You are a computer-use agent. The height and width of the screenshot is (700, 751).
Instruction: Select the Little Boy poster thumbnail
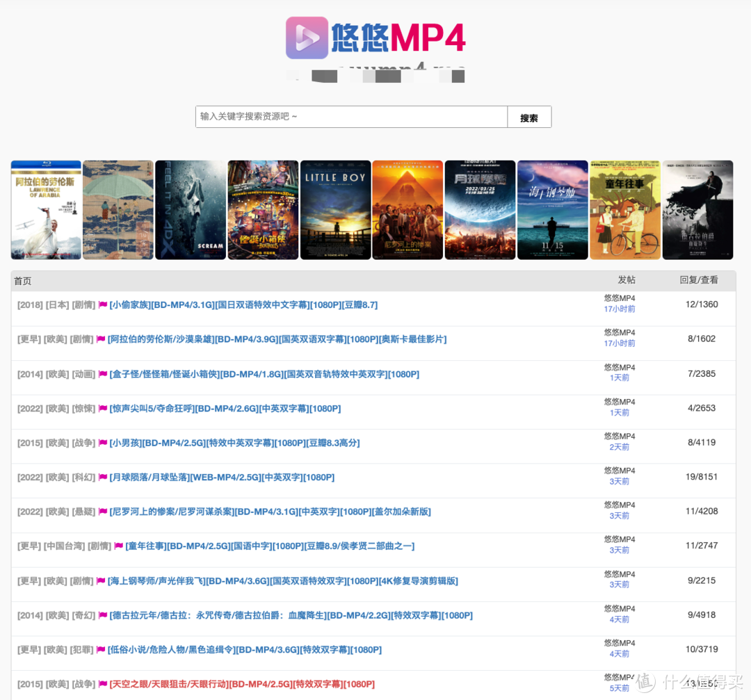click(x=335, y=210)
